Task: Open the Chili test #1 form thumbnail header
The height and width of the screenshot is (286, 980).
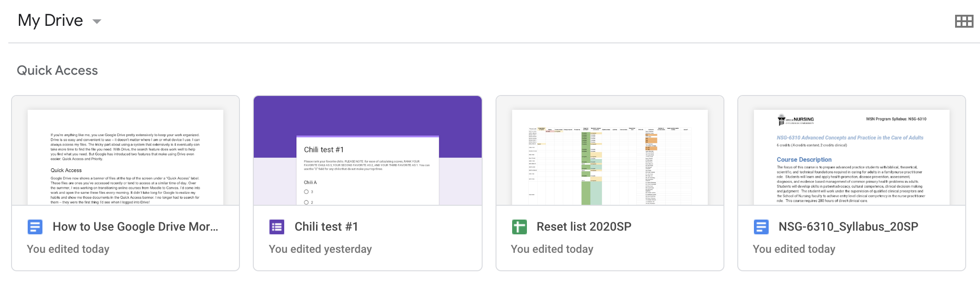Action: (368, 120)
